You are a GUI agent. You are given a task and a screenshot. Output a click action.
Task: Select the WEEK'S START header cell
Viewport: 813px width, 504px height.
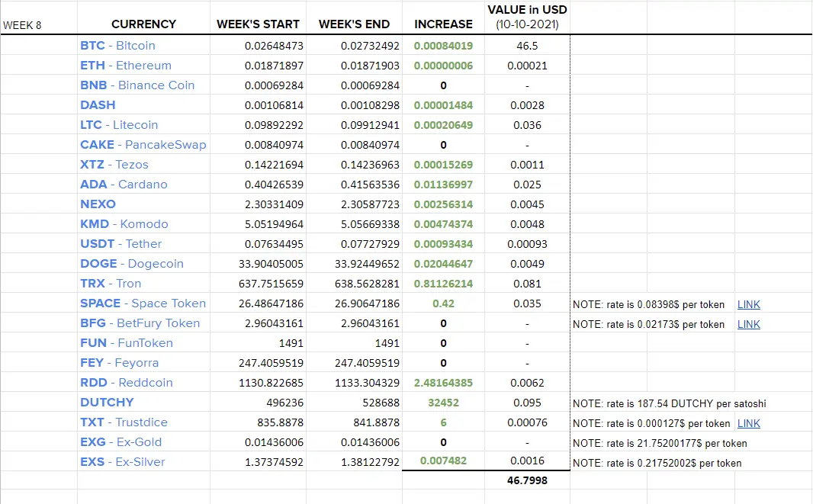tap(259, 18)
